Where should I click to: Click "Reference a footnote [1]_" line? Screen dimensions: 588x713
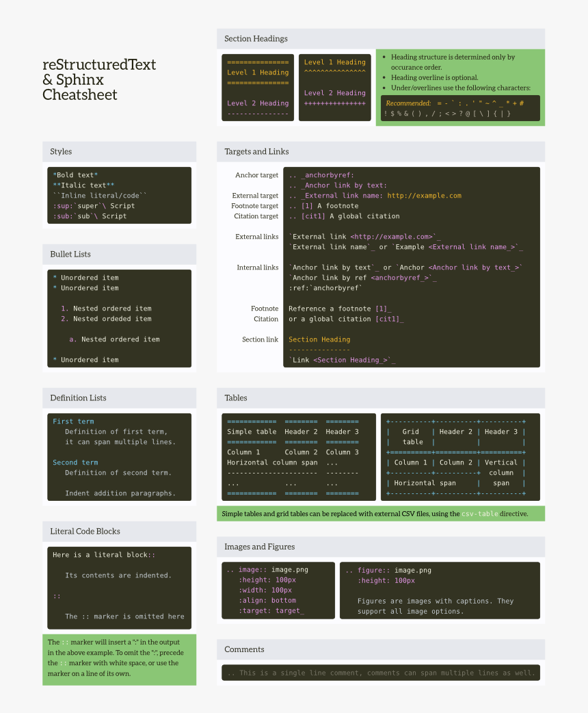[340, 309]
